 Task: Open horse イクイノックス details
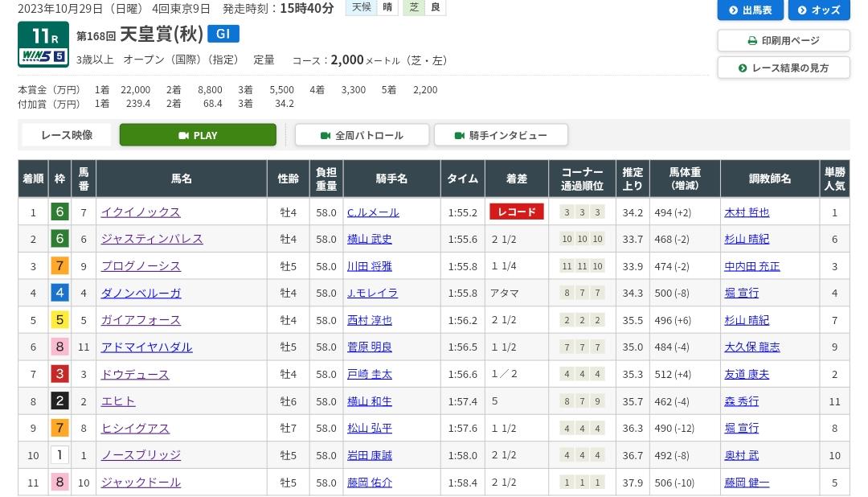coord(141,212)
